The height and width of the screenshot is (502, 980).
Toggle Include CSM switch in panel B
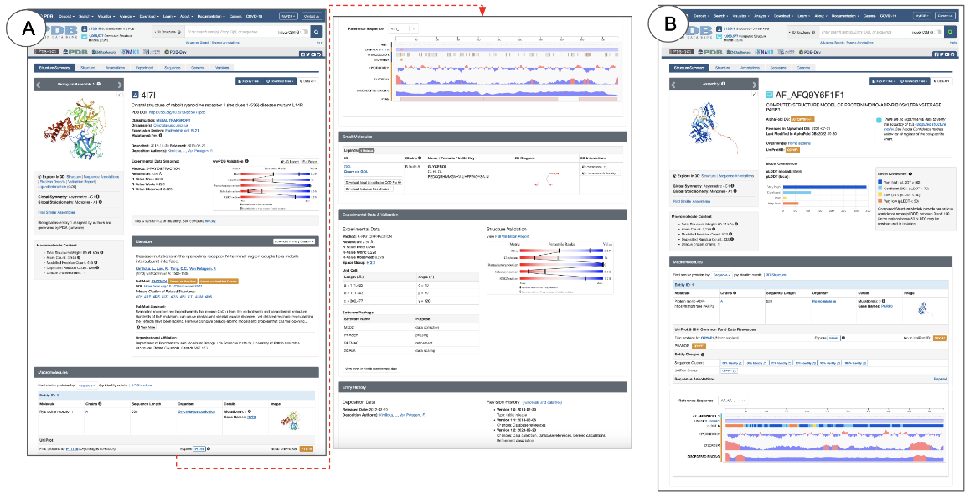coord(938,31)
